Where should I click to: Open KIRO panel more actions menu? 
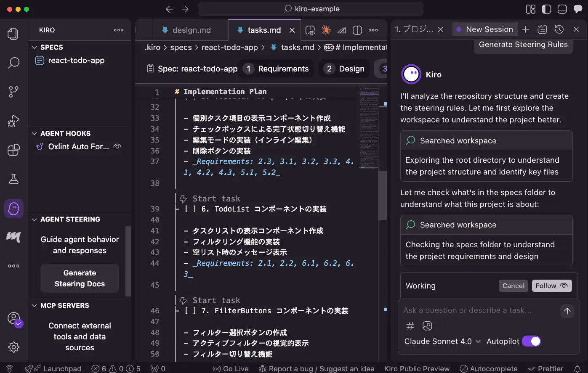coord(119,30)
